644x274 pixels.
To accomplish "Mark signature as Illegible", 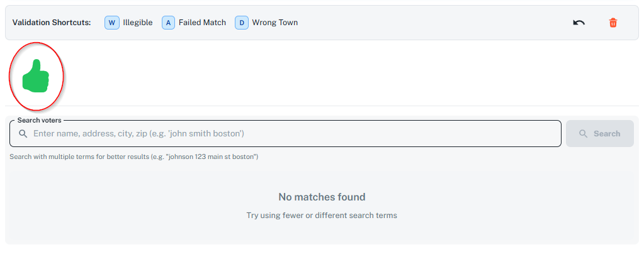I will (x=129, y=23).
